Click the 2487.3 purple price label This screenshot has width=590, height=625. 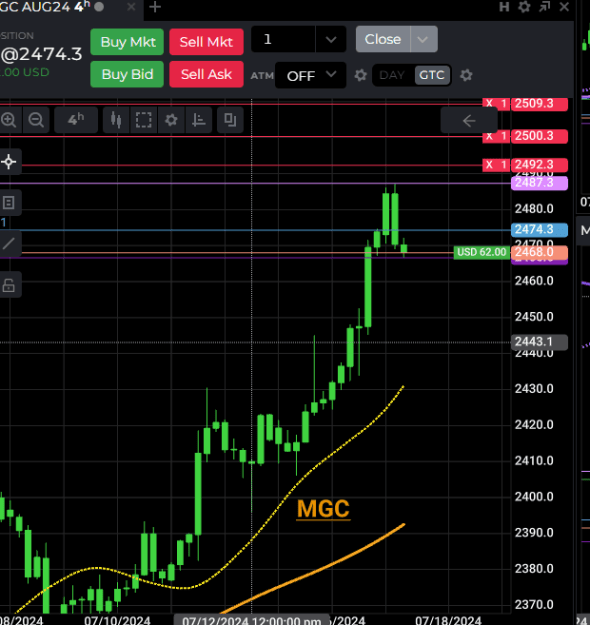pos(539,183)
